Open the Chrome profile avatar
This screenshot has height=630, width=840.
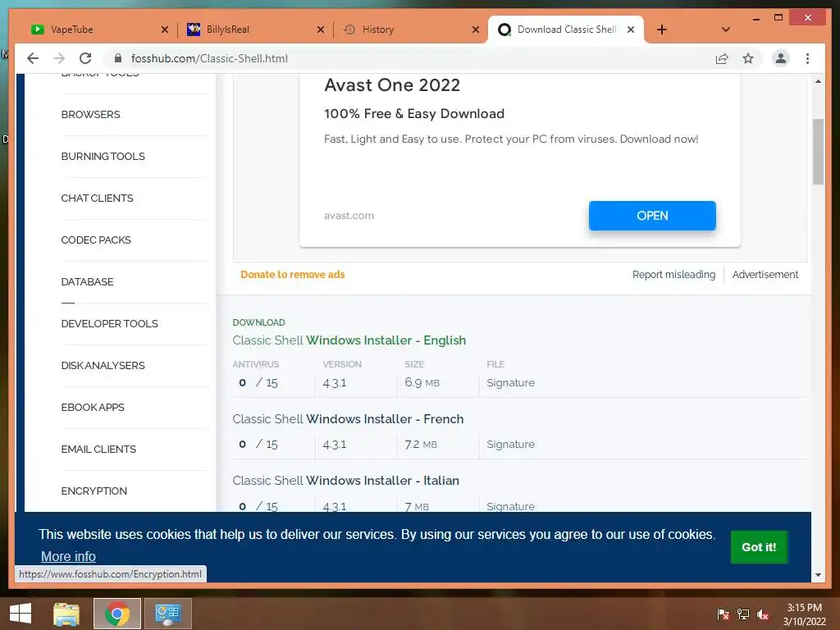781,58
